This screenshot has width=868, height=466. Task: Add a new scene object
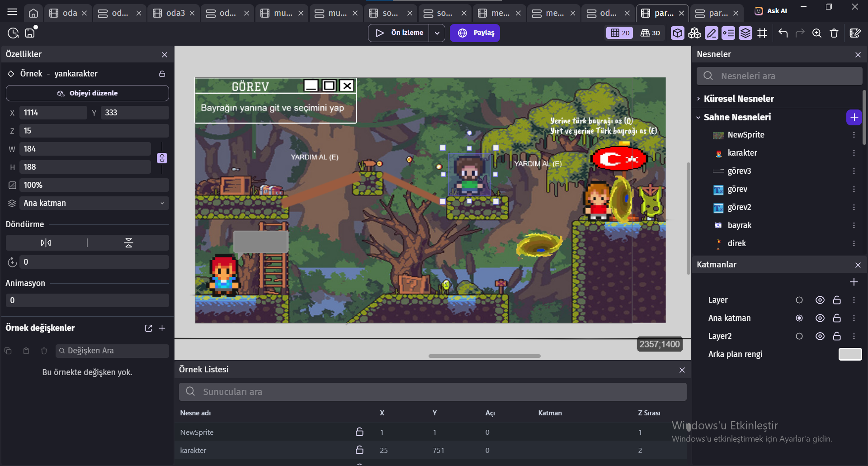(854, 118)
